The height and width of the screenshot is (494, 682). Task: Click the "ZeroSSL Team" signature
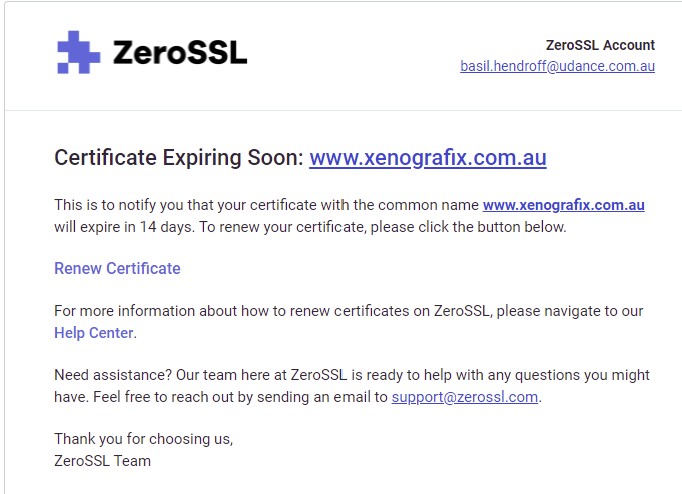tap(103, 461)
